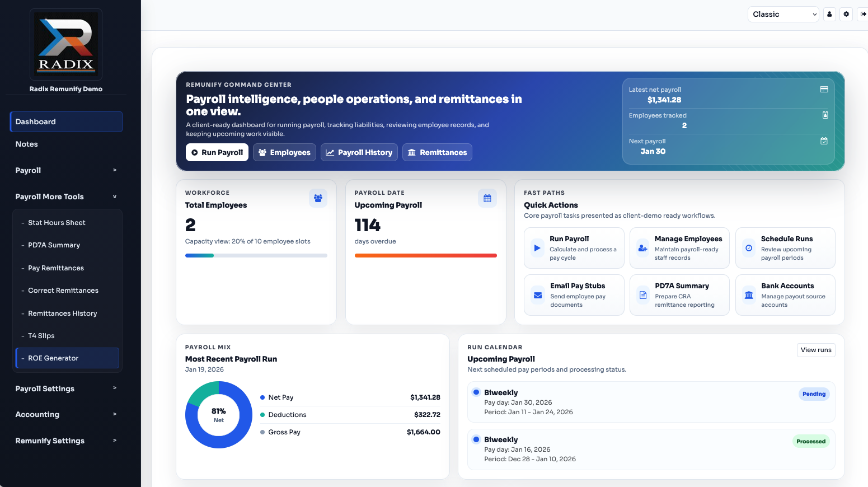Collapse the Payroll More Tools section
This screenshot has height=487, width=868.
pos(66,196)
